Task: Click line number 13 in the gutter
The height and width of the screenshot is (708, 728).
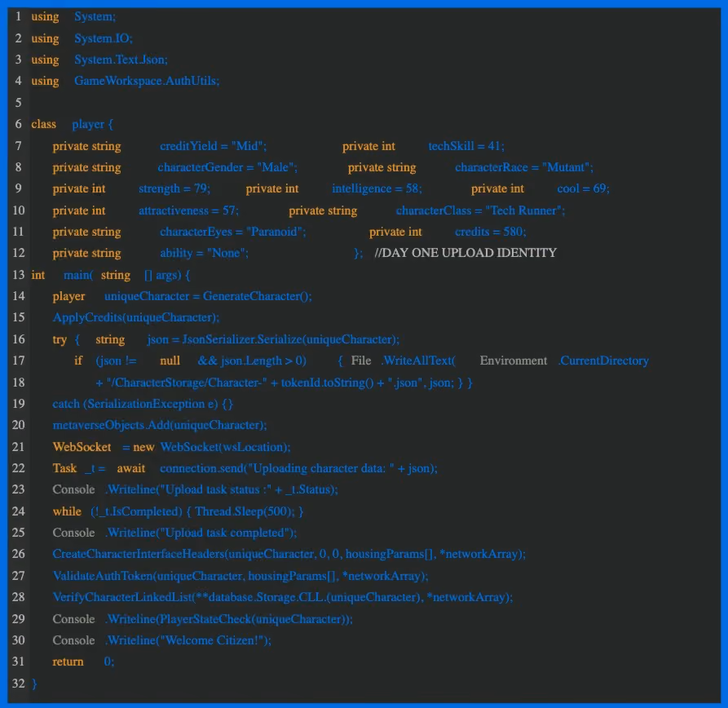Action: (19, 275)
